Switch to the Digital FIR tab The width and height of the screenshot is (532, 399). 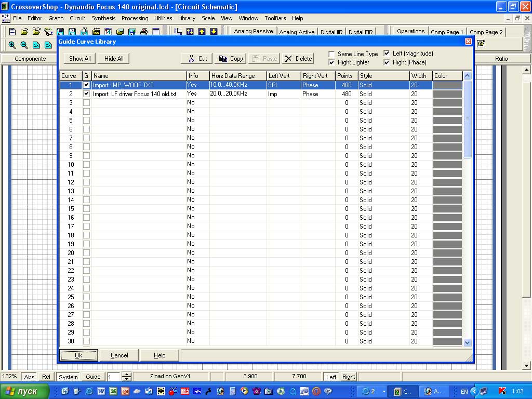(x=360, y=32)
